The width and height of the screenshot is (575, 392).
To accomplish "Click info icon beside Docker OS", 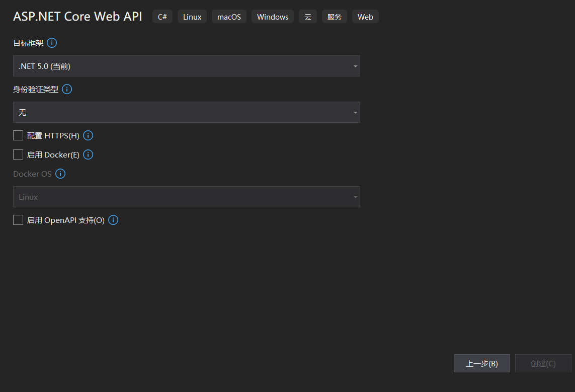I will tap(60, 174).
